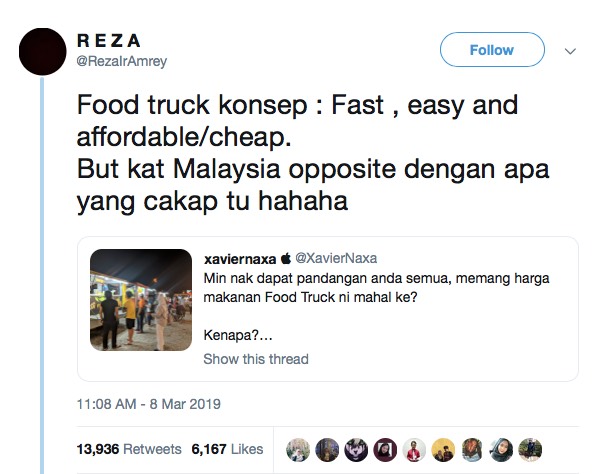Open the quoted tweet text about Food Truck
Viewport: 595px width, 474px height.
(376, 288)
